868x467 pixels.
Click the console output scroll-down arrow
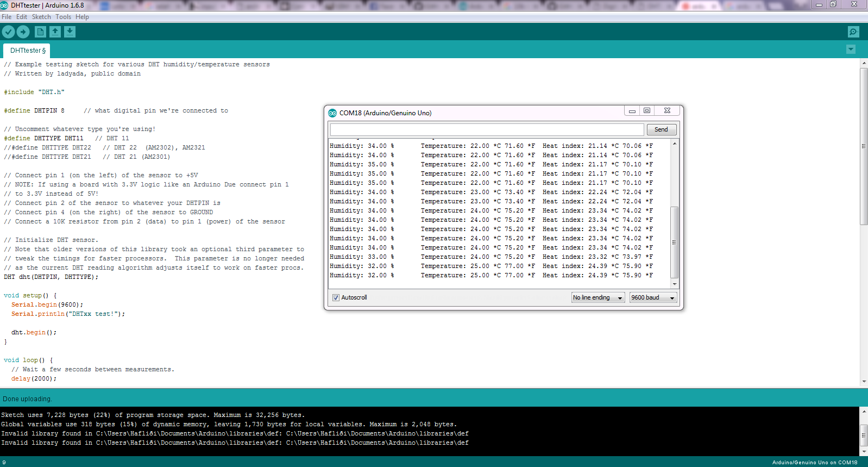864,451
